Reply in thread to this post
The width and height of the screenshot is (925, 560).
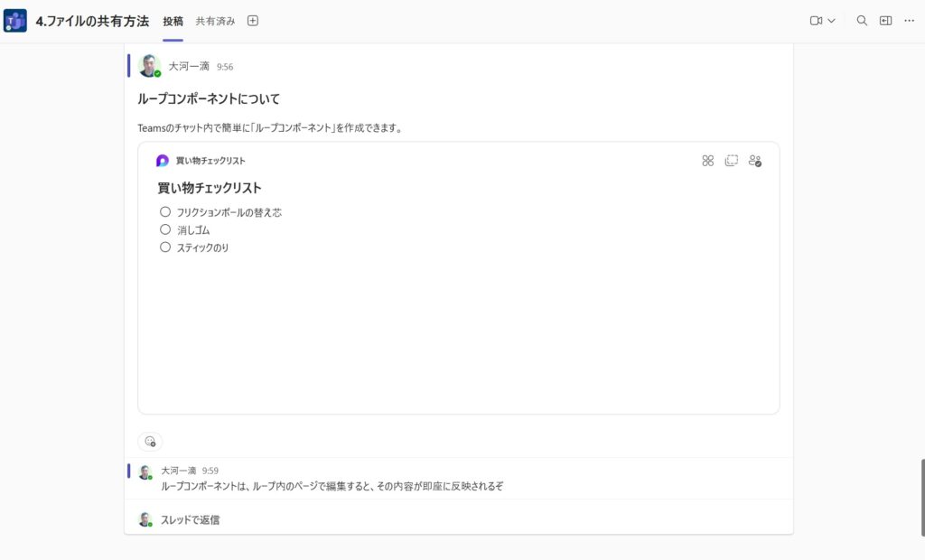192,519
